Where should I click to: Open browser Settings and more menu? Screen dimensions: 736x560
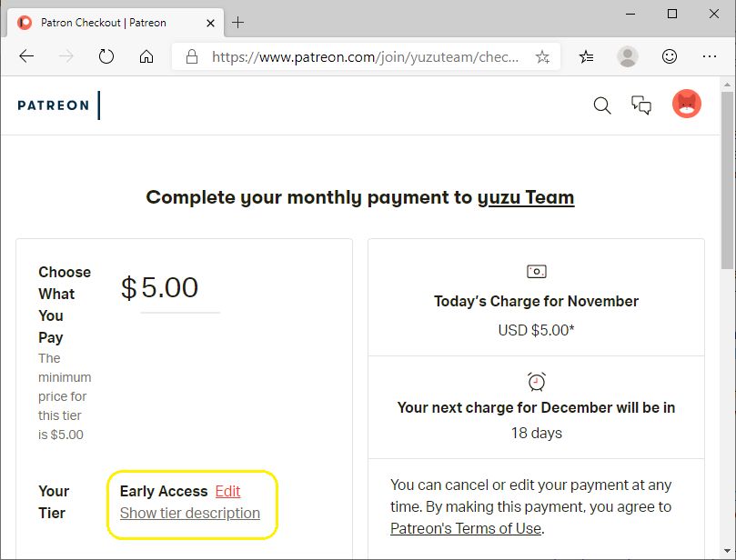pos(710,56)
